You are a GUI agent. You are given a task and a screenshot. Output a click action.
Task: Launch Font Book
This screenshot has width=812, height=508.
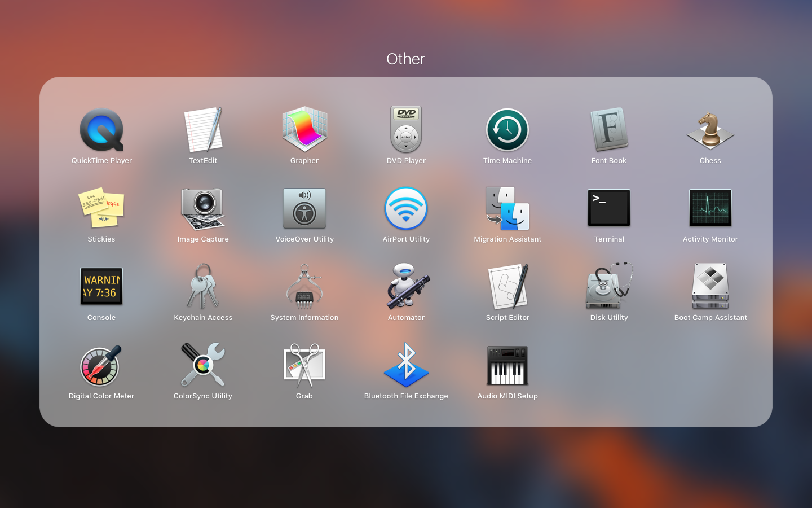point(609,130)
